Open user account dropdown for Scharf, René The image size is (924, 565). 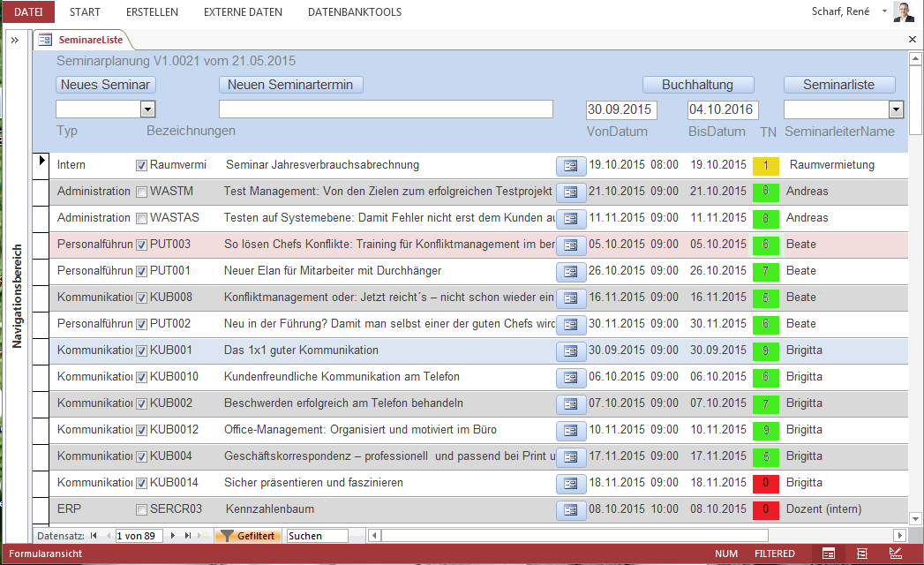(x=884, y=12)
